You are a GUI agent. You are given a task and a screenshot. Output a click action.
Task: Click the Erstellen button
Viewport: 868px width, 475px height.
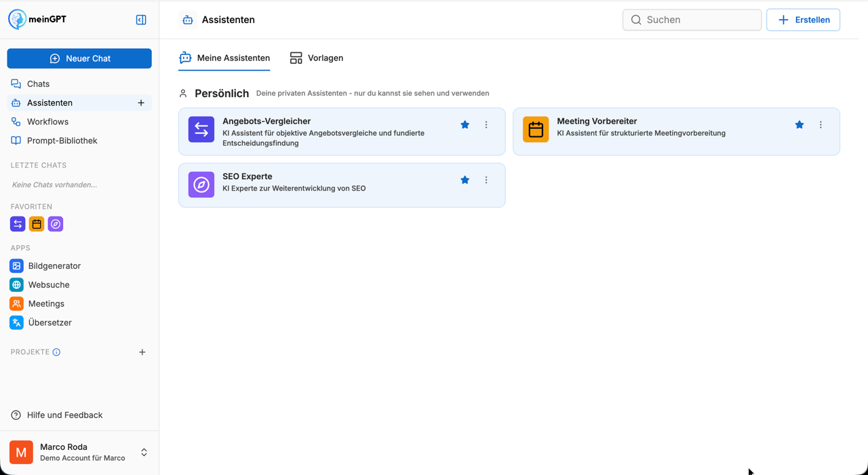[803, 20]
